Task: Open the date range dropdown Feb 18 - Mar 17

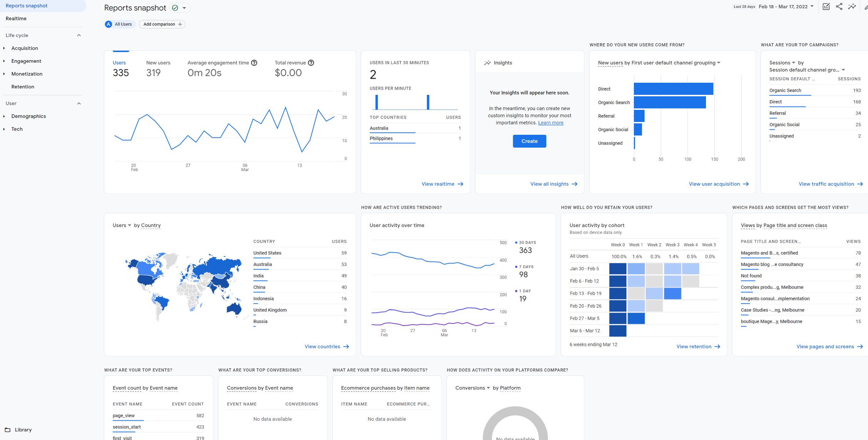Action: pos(786,6)
